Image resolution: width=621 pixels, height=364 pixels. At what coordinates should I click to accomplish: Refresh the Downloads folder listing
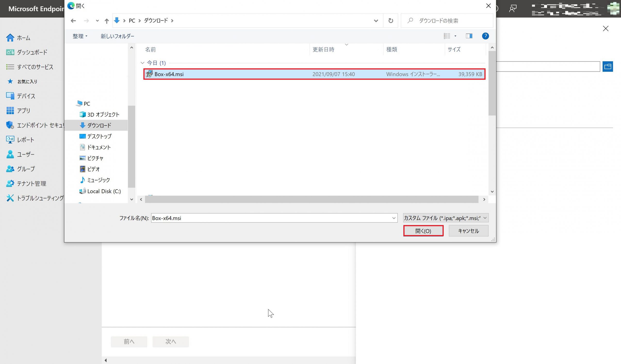(391, 21)
